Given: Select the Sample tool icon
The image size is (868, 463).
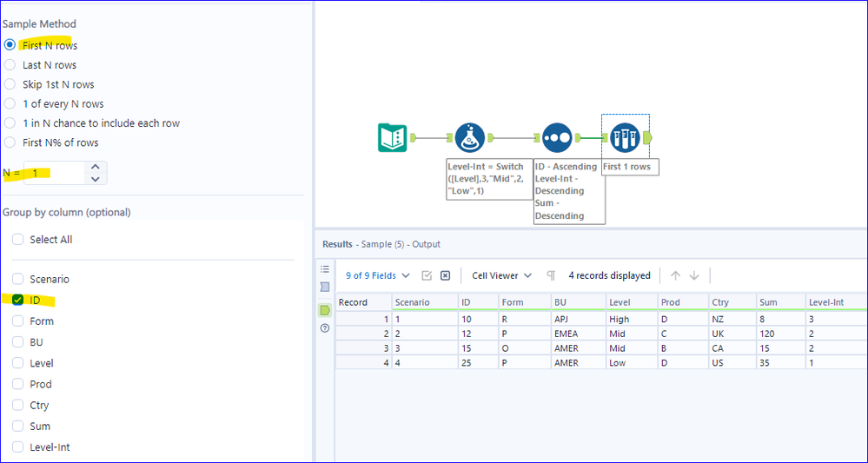Looking at the screenshot, I should coord(626,137).
